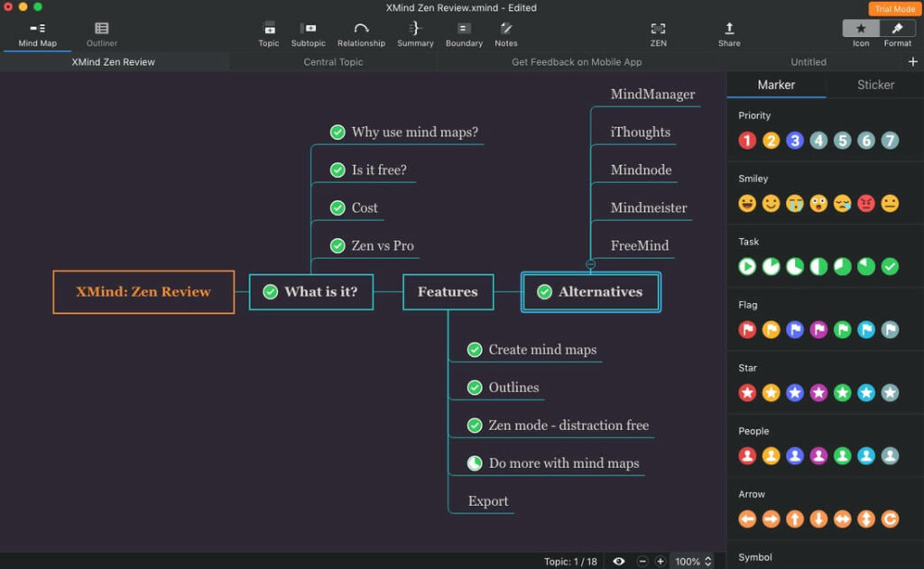
Task: Zoom out with the minus button
Action: pyautogui.click(x=642, y=562)
